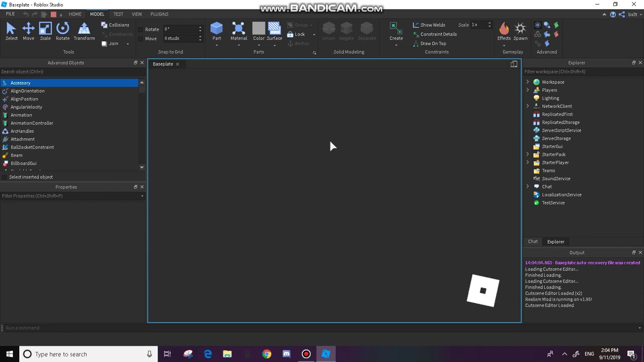
Task: Open the Part type dropdown arrow
Action: click(216, 45)
